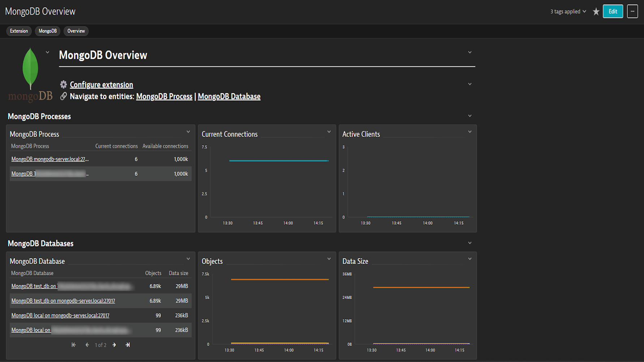Screen dimensions: 644x362
Task: Select the Overview tag
Action: [76, 31]
